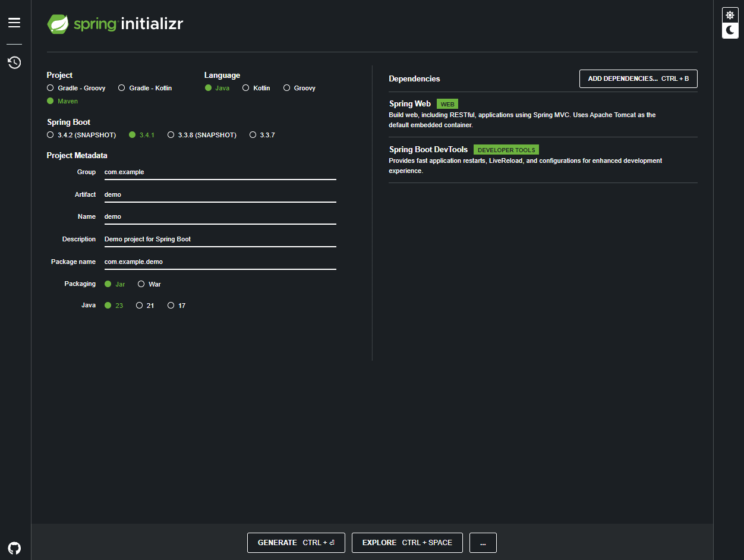Set packaging to Jar
The image size is (744, 560).
[x=115, y=284]
